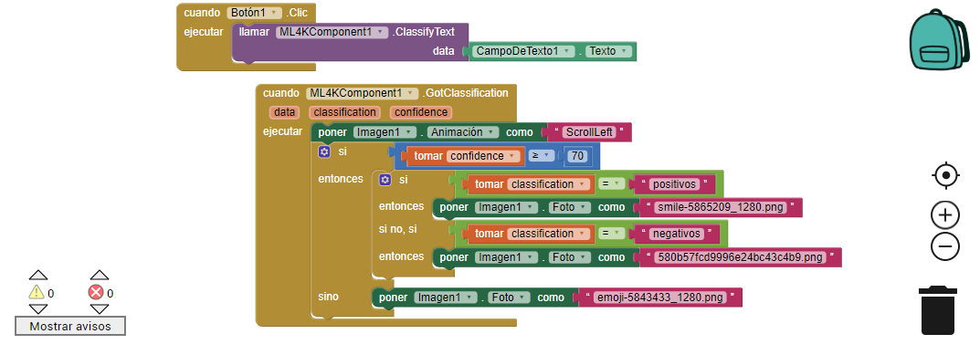Viewport: 980px width, 355px height.
Task: Select the .Clic event block label
Action: pos(297,13)
